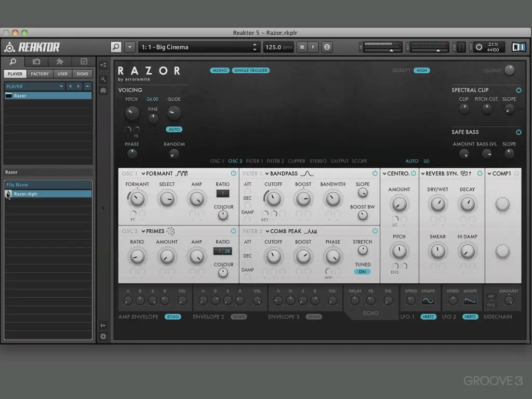The height and width of the screenshot is (399, 532).
Task: Click the structure view icon in side strip
Action: point(103,65)
